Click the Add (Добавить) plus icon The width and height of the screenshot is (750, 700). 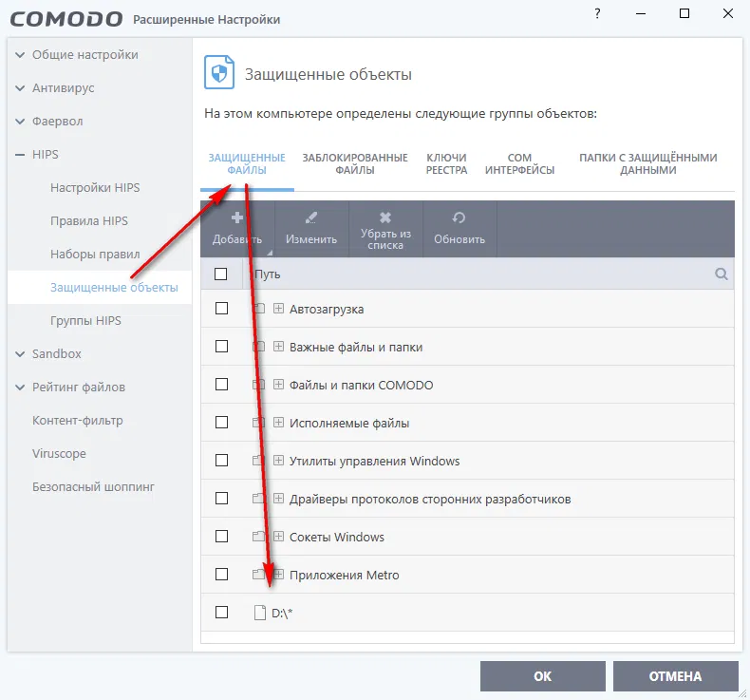pos(236,218)
